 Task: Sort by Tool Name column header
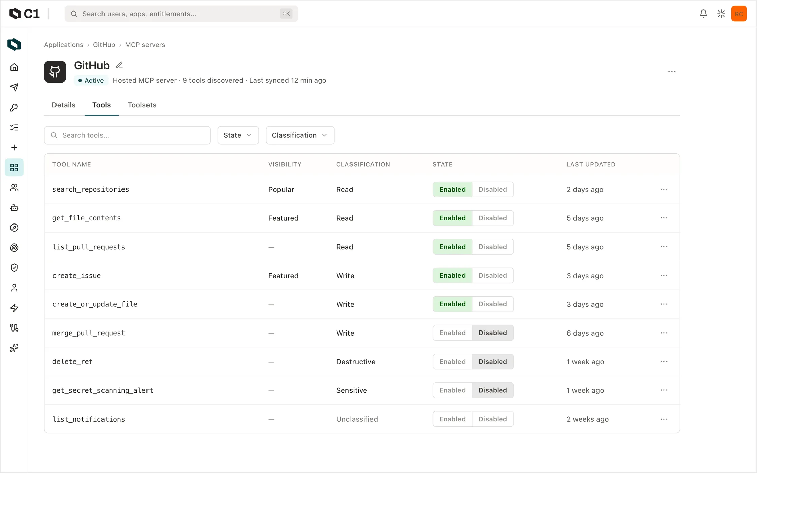[72, 164]
